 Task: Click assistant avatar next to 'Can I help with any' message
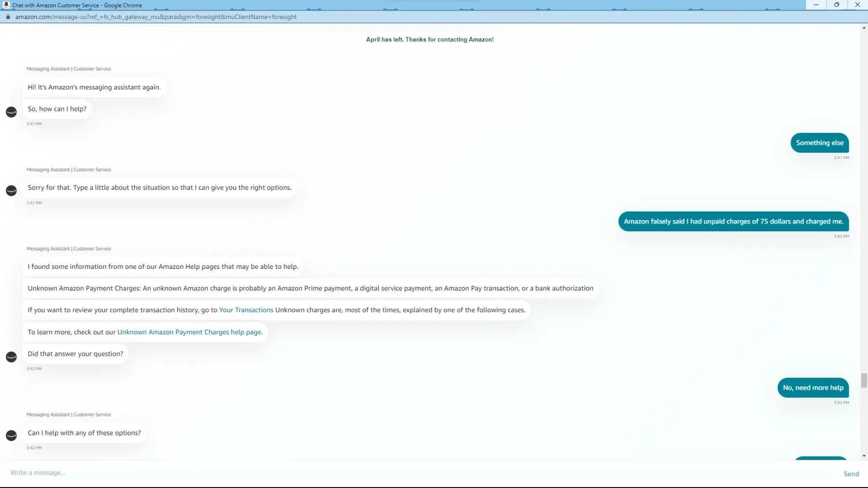point(11,436)
